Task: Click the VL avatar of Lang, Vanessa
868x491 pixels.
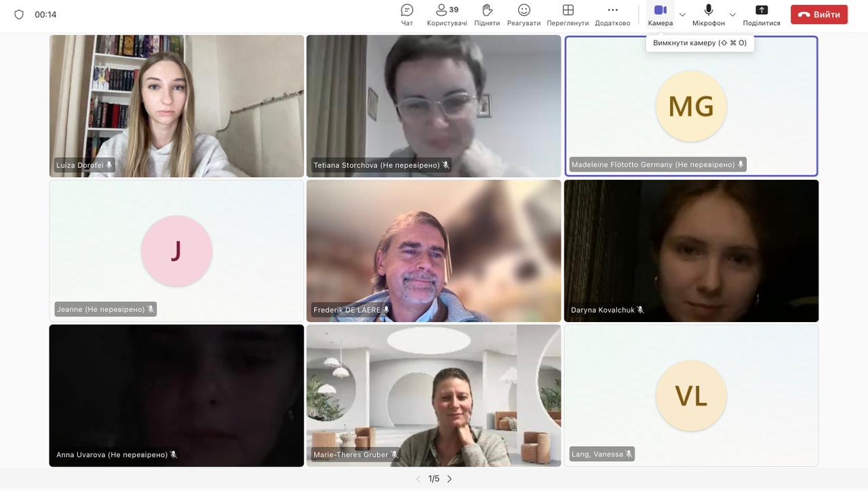Action: pos(691,395)
